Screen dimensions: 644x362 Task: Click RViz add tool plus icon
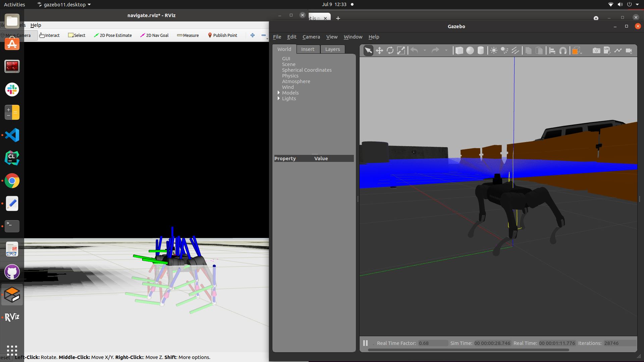253,35
